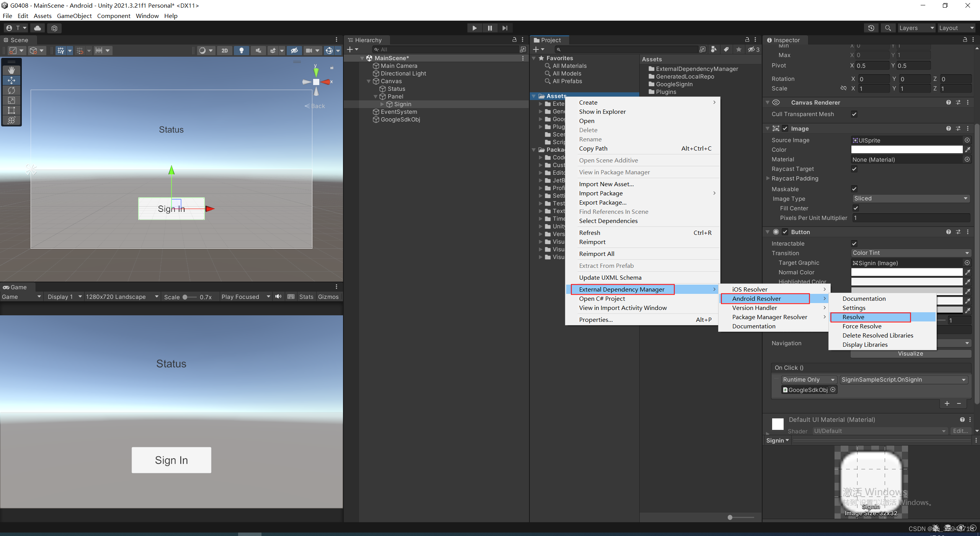
Task: Disable the Interactable checkbox
Action: point(854,244)
